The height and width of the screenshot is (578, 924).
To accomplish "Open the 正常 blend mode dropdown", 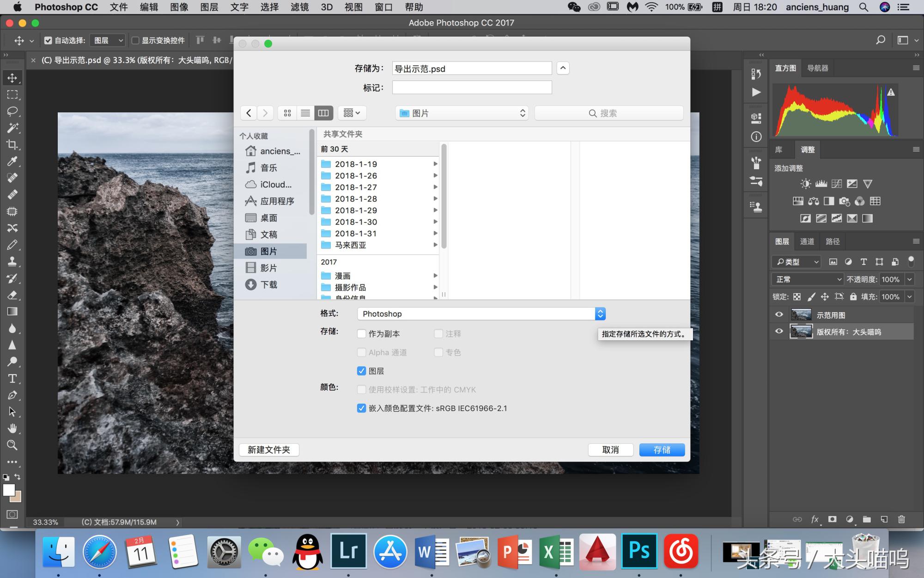I will click(x=808, y=279).
